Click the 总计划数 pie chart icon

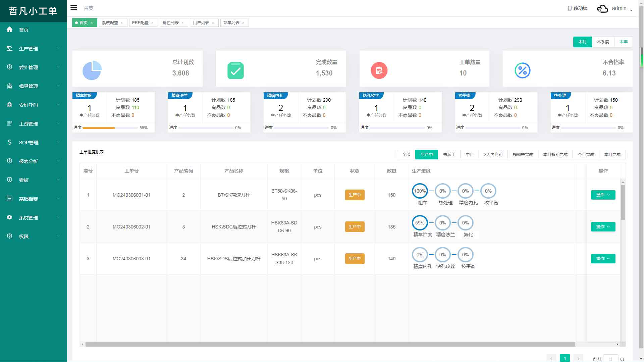(x=92, y=70)
